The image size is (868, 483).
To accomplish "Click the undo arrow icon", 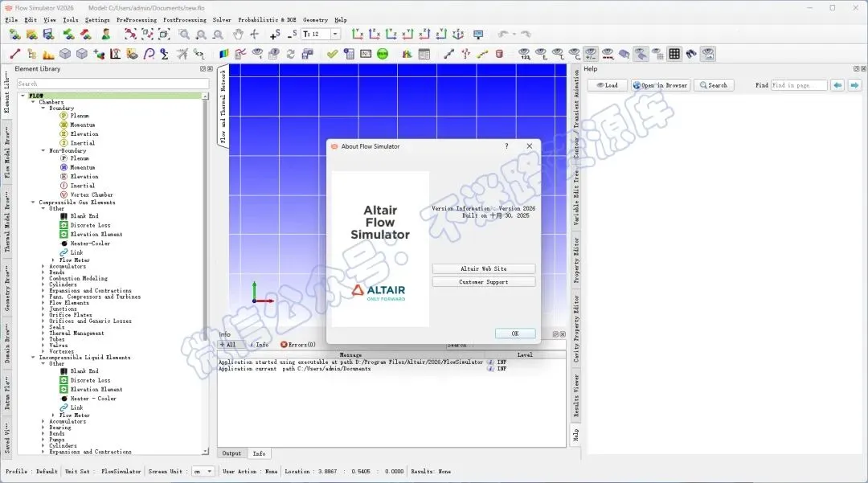I will tap(502, 35).
